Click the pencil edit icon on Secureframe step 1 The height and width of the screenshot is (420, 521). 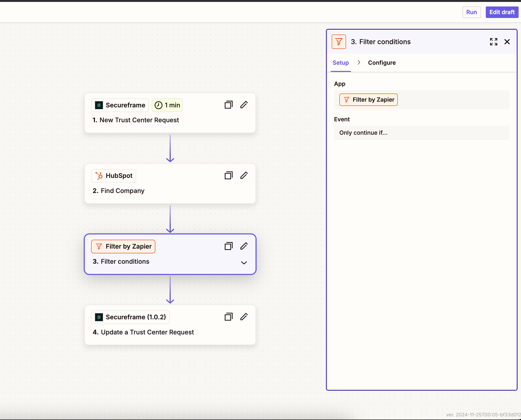tap(244, 105)
